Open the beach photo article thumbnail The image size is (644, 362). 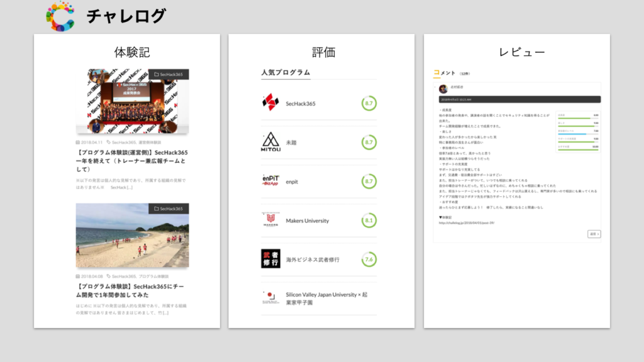tap(132, 236)
